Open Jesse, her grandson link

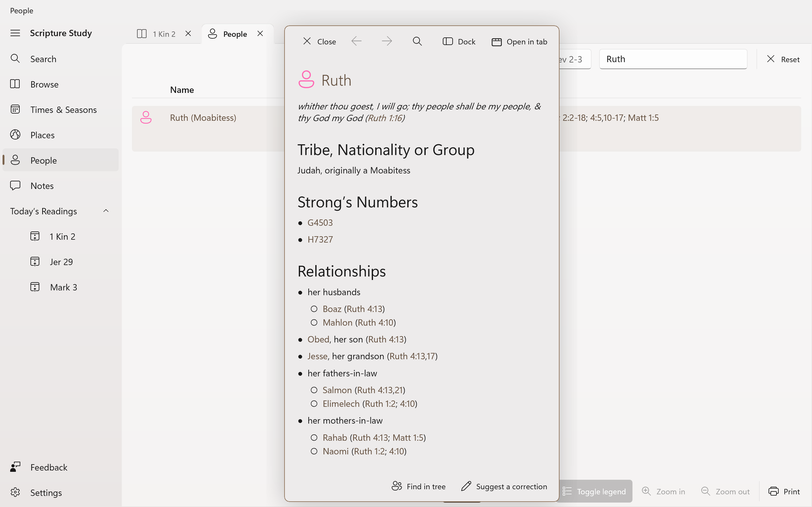tap(317, 356)
